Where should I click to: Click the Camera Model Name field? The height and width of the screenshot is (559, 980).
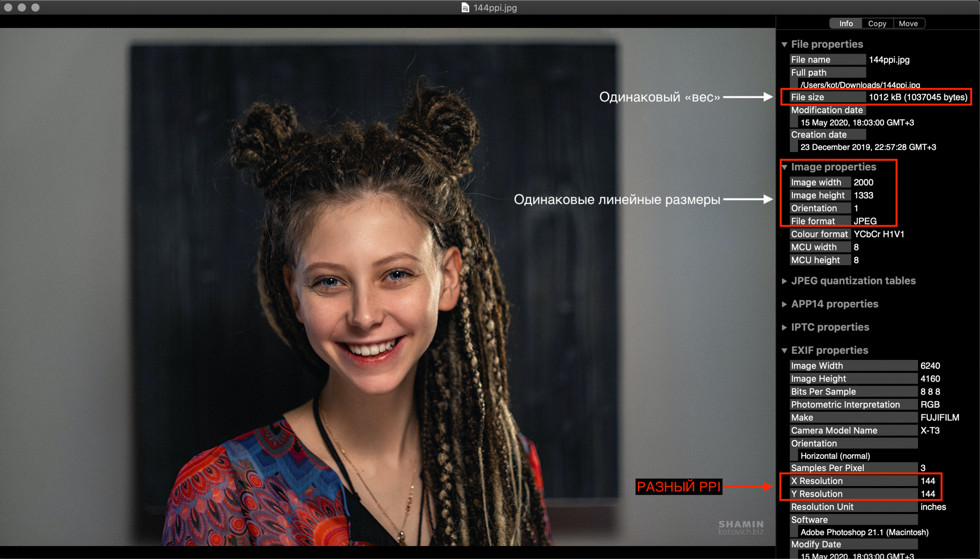(x=834, y=430)
